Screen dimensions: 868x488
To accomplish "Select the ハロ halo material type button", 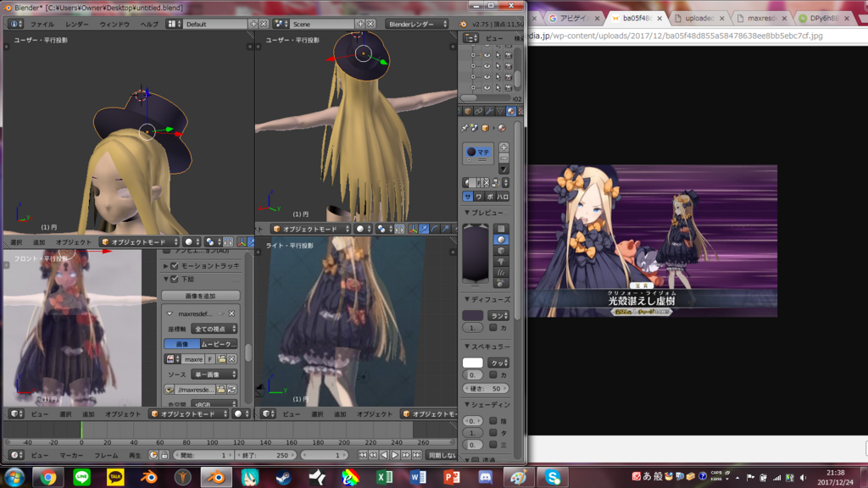I will (x=503, y=197).
